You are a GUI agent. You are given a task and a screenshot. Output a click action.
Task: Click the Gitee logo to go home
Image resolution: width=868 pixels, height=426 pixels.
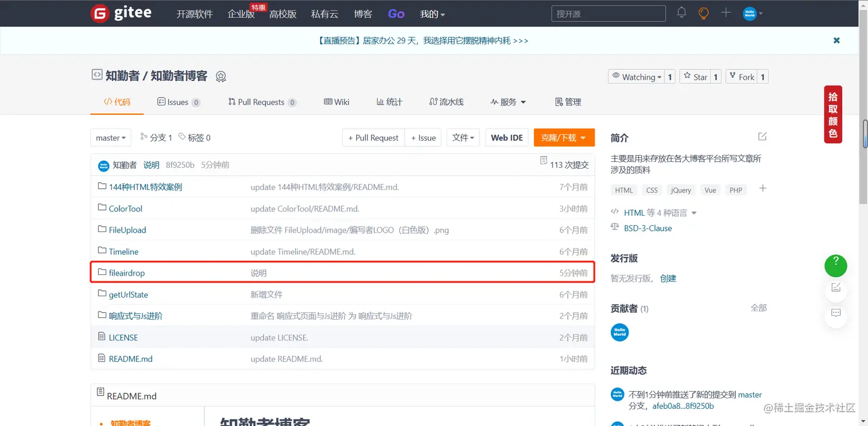click(x=121, y=13)
